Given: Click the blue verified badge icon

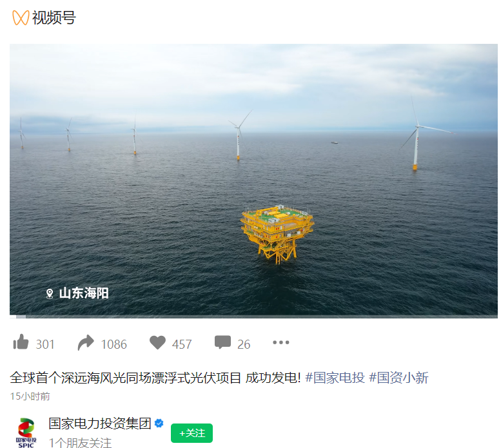Looking at the screenshot, I should 159,424.
